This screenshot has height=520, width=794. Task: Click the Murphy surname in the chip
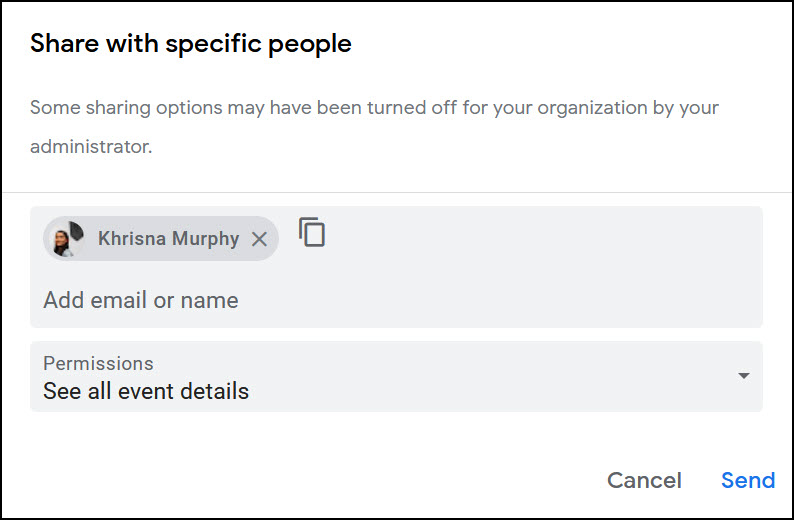205,239
